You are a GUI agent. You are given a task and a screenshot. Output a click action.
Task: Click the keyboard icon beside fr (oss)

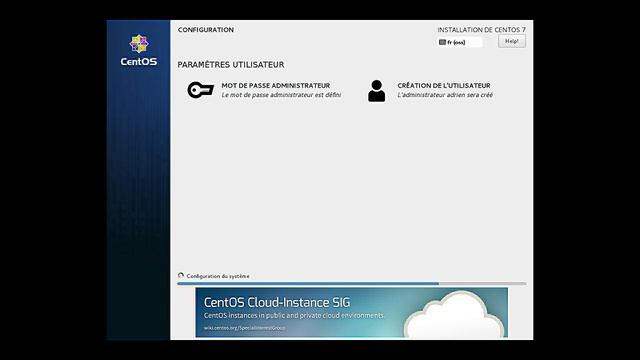tap(442, 42)
